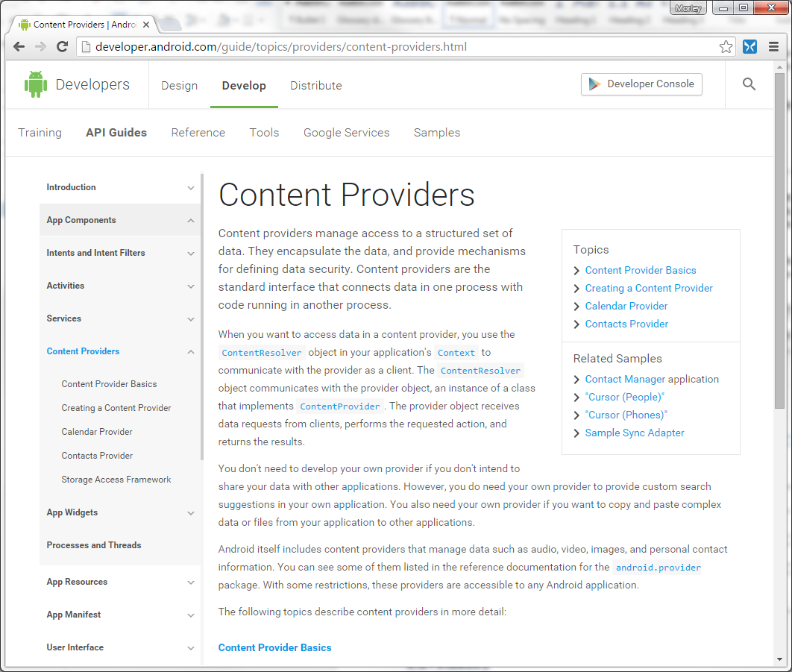
Task: Switch to the Design tab
Action: pos(179,86)
